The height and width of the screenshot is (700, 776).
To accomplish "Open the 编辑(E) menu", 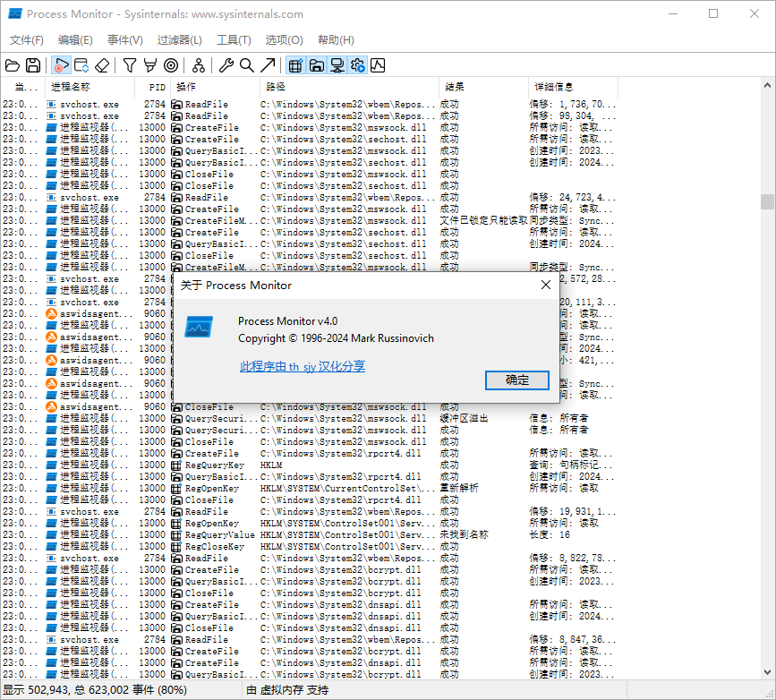I will tap(75, 40).
